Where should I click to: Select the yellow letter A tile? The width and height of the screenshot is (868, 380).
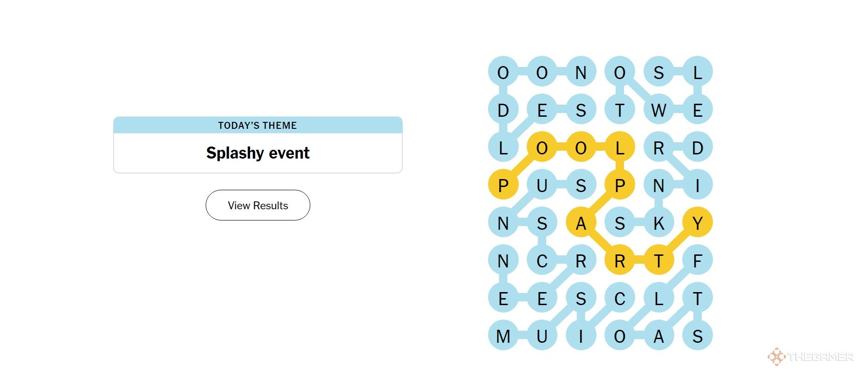(581, 223)
